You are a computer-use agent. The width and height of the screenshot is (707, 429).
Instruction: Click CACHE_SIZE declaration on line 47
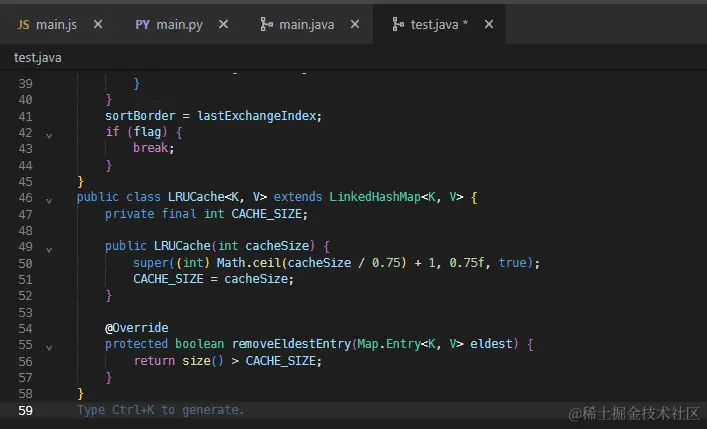tap(266, 213)
